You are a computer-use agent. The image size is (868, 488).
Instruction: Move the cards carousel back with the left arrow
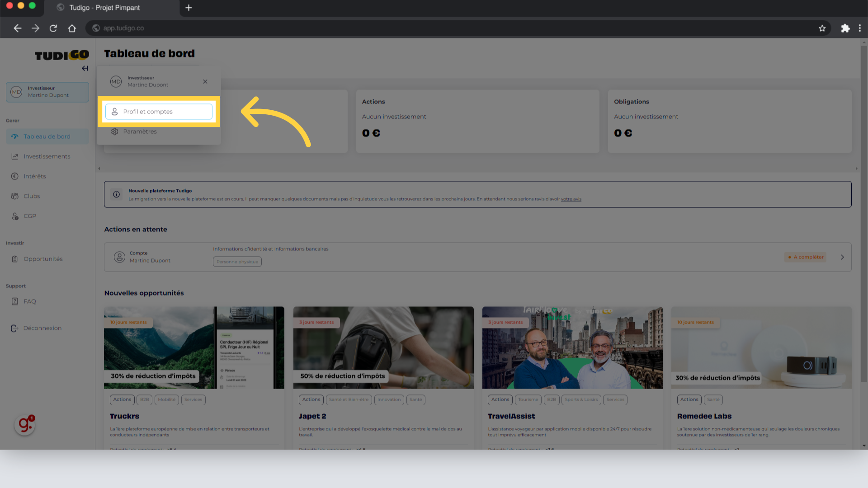(x=99, y=169)
